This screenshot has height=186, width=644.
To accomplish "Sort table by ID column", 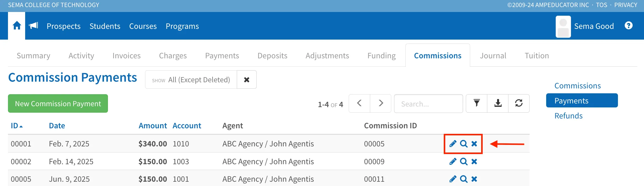I will click(17, 126).
